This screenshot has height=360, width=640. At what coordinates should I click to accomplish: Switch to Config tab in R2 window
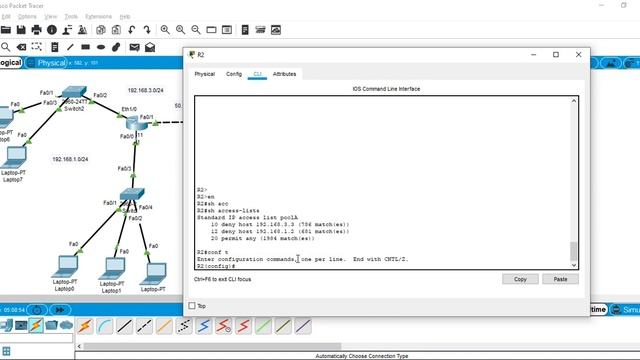(x=234, y=74)
